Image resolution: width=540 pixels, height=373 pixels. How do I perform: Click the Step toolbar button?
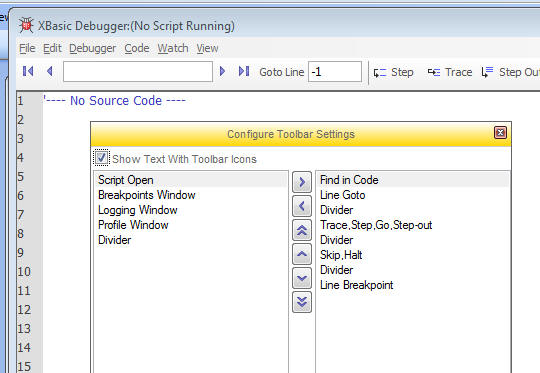(x=393, y=72)
